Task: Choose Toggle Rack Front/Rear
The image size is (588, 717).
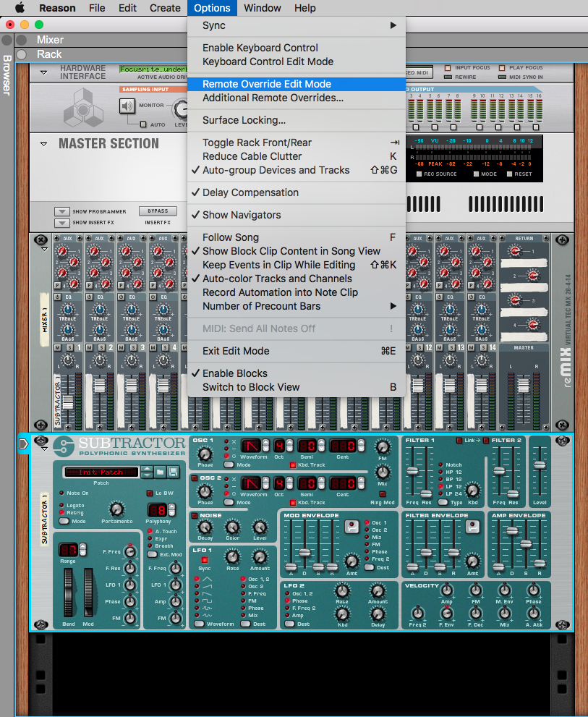Action: click(x=297, y=143)
